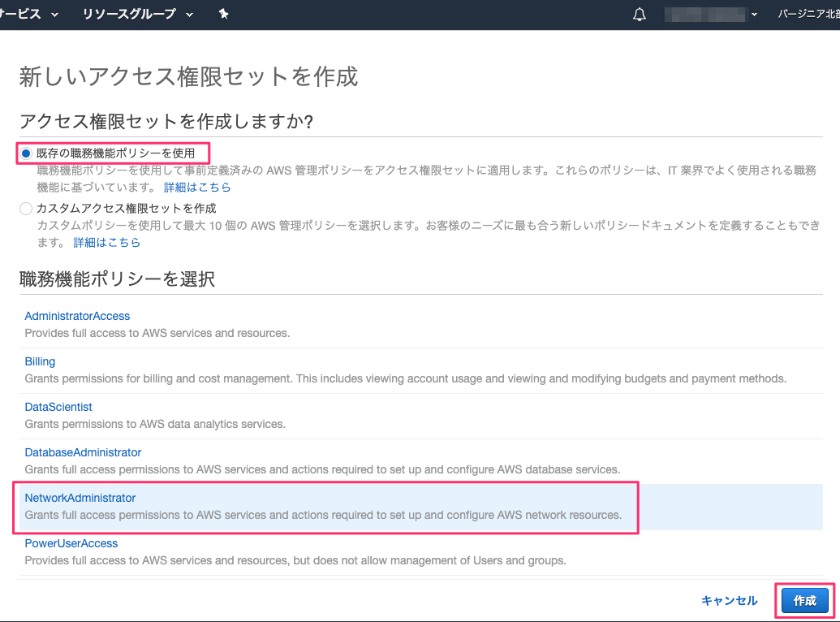
Task: Select the カスタムアクセス権限セットを作成 radio button
Action: pos(27,208)
